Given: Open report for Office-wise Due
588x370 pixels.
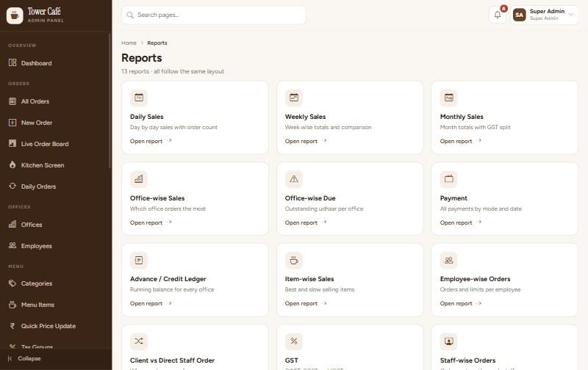Looking at the screenshot, I should [306, 222].
